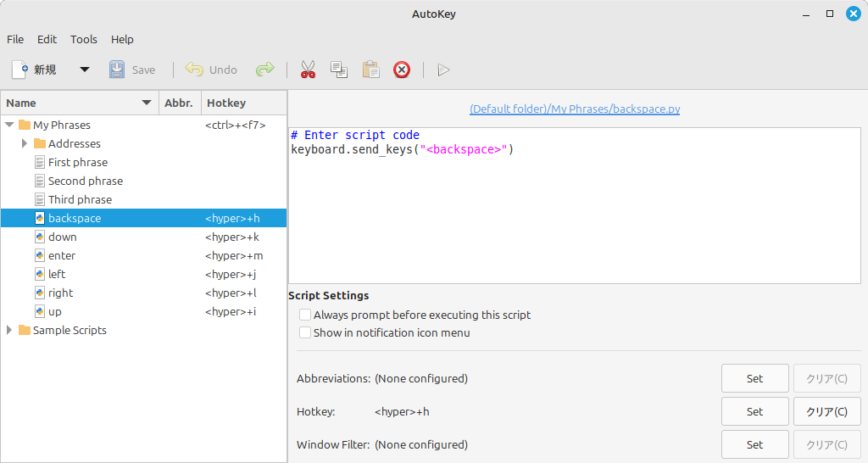Click the Python icon beside right

tap(39, 293)
